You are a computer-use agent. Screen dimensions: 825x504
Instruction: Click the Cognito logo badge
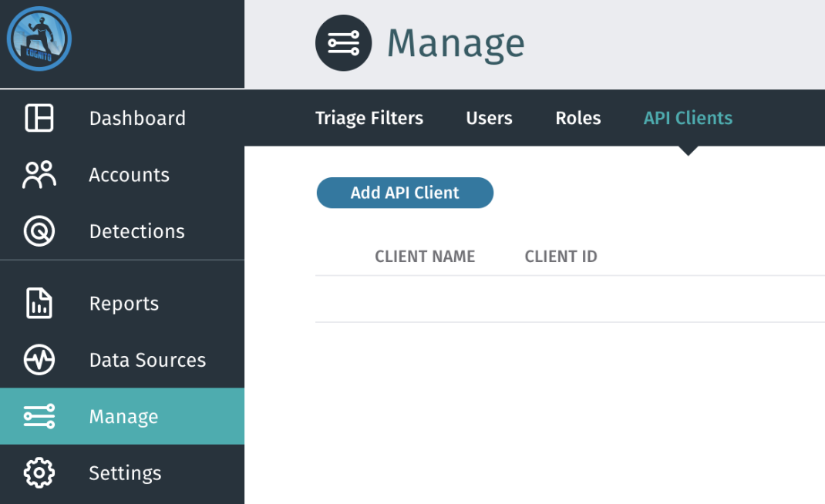point(39,39)
